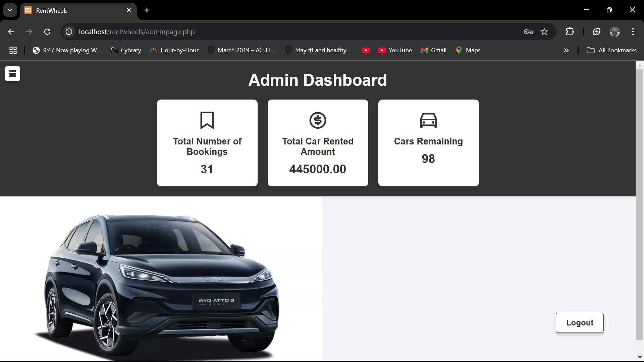Restore down the Chrome window
Screen dimensions: 644x362
pyautogui.click(x=609, y=10)
